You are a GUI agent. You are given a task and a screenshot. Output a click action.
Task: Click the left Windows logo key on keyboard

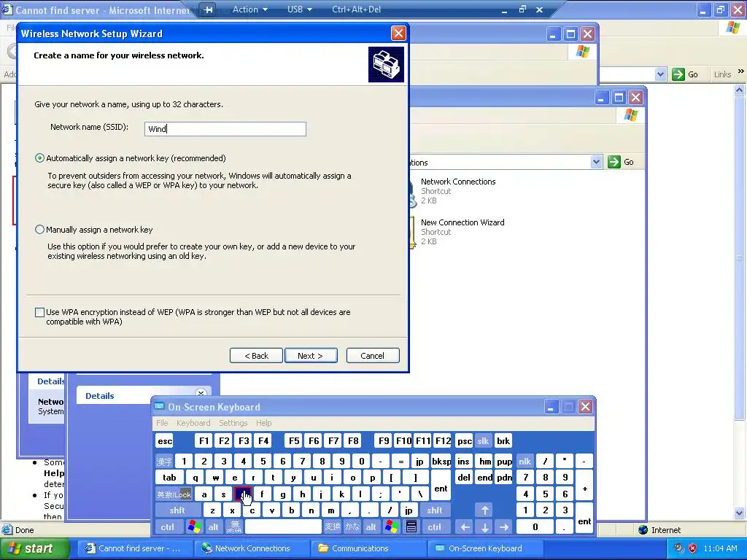click(194, 527)
